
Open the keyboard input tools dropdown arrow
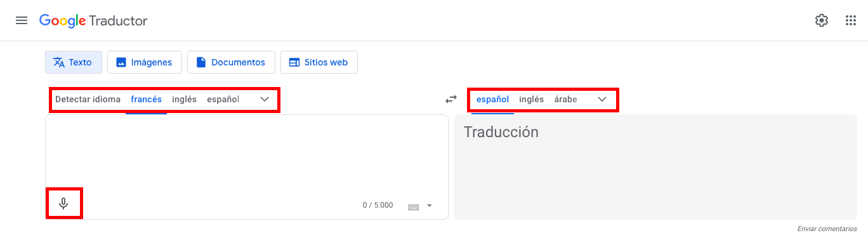[430, 206]
